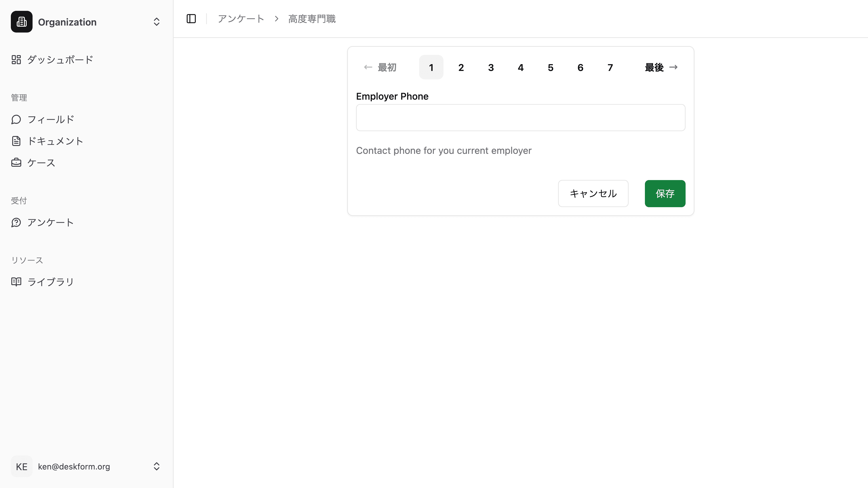
Task: Click the Organization building logo
Action: click(21, 21)
